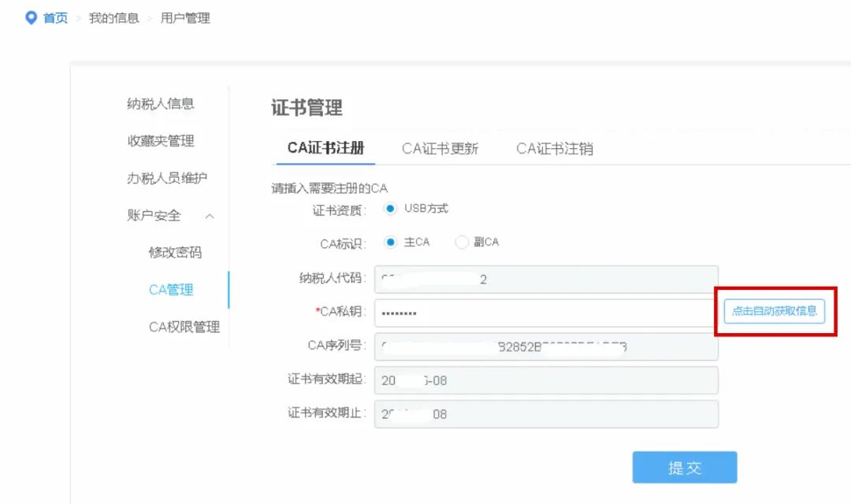Open 纳税人信息 in sidebar
This screenshot has width=851, height=504.
(x=161, y=104)
